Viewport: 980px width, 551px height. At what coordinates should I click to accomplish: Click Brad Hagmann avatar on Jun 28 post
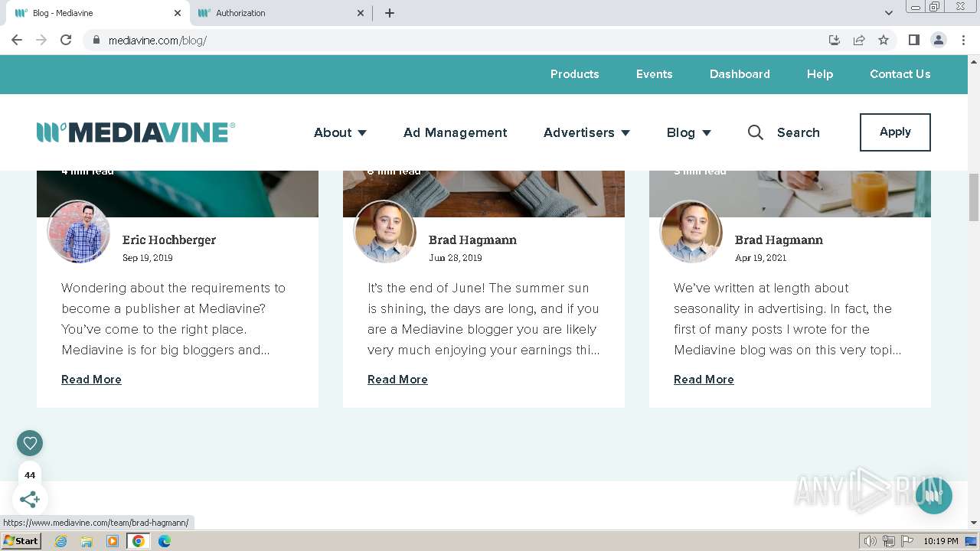(x=385, y=232)
